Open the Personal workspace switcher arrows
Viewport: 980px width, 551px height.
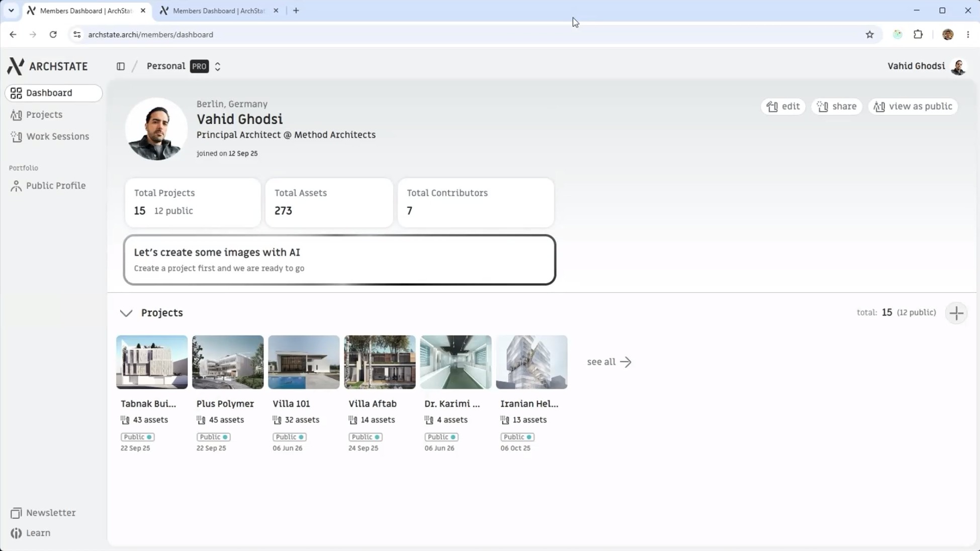click(218, 66)
